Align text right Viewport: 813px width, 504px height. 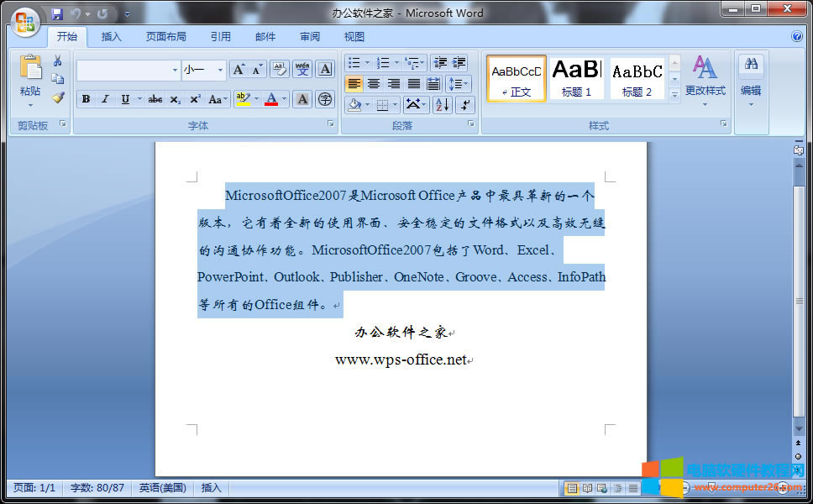click(x=394, y=83)
